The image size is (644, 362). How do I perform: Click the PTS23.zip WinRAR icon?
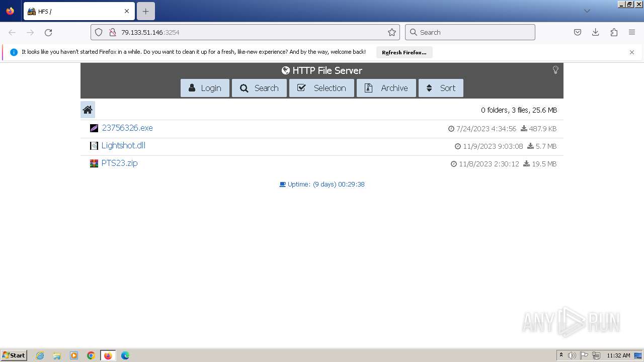[94, 163]
